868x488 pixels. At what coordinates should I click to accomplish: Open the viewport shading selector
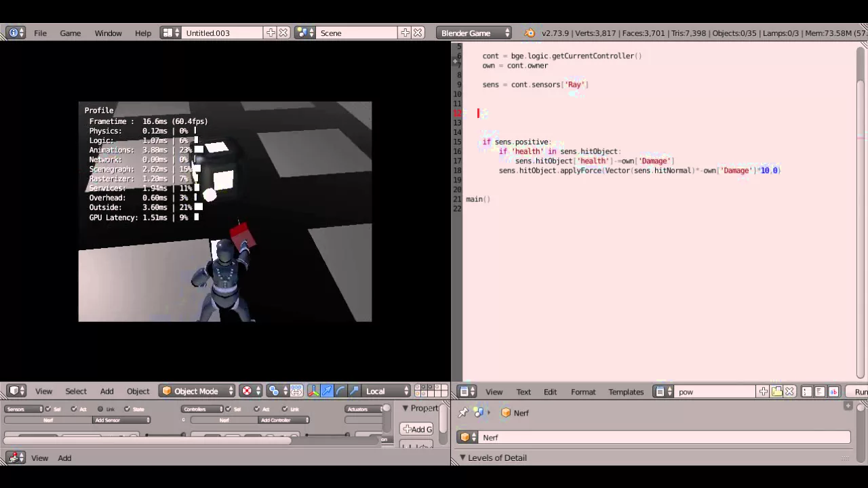click(252, 391)
